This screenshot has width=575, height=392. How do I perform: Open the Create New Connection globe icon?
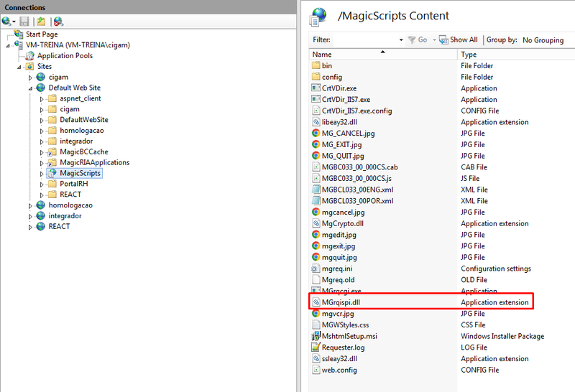(x=6, y=22)
